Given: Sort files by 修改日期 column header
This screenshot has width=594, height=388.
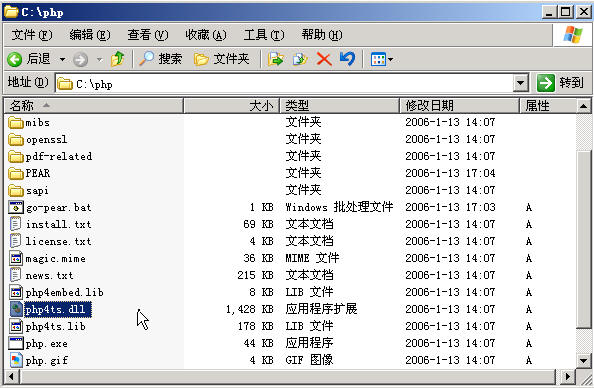Looking at the screenshot, I should point(459,105).
